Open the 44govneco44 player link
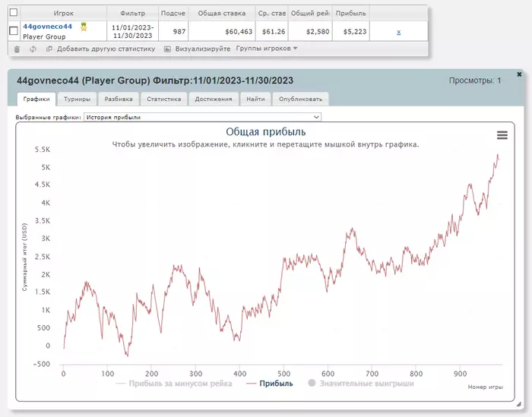The height and width of the screenshot is (417, 532). [47, 27]
